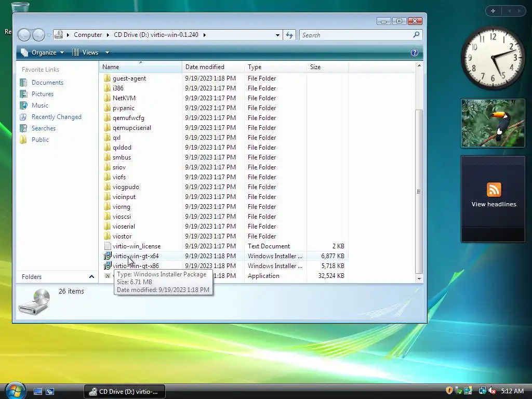Select the sriov folder icon

(107, 167)
